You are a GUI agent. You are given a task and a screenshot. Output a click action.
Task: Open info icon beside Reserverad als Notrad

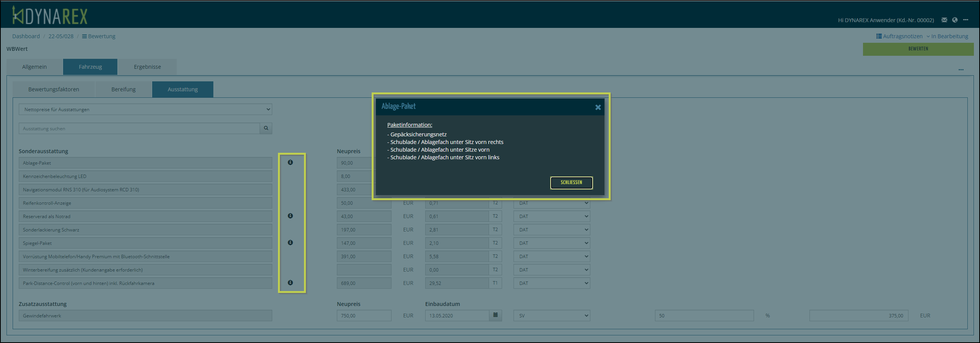coord(290,216)
